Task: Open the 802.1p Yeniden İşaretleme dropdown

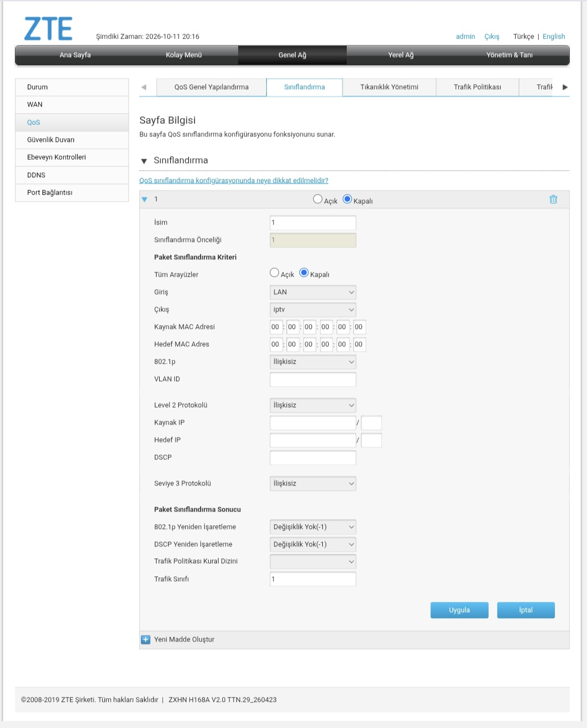Action: 313,527
